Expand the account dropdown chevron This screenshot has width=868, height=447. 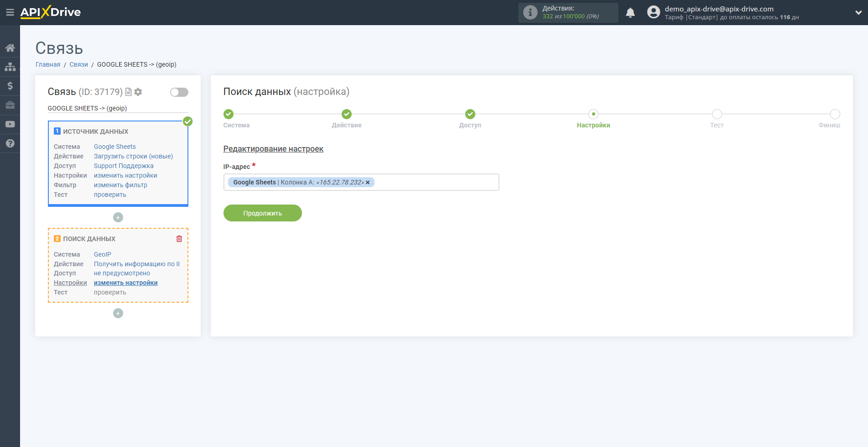click(858, 13)
